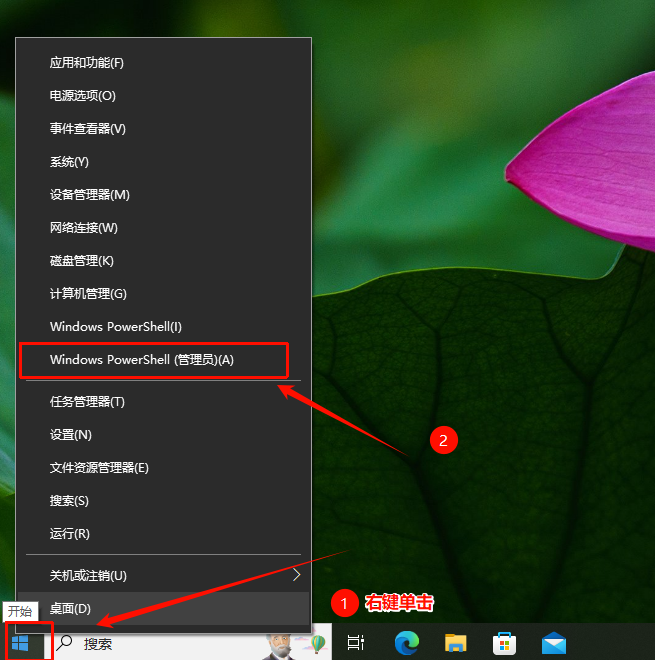Open File Explorer folder icon on the taskbar
Viewport: 655px width, 660px height.
click(x=455, y=643)
